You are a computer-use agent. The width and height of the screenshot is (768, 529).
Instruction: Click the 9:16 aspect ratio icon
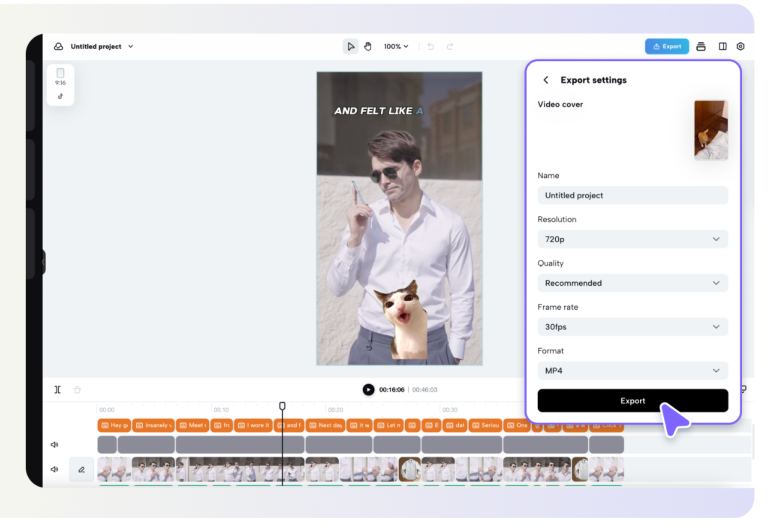[60, 76]
